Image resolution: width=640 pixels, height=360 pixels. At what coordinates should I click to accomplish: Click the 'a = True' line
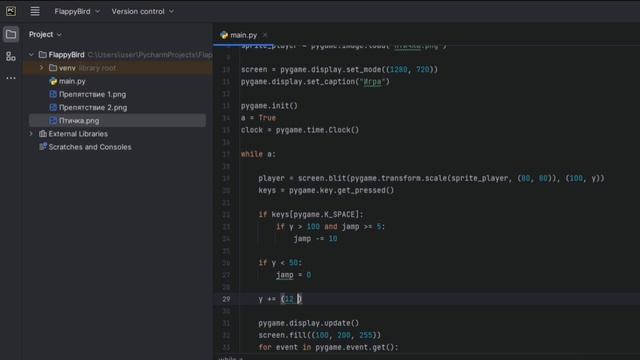258,118
